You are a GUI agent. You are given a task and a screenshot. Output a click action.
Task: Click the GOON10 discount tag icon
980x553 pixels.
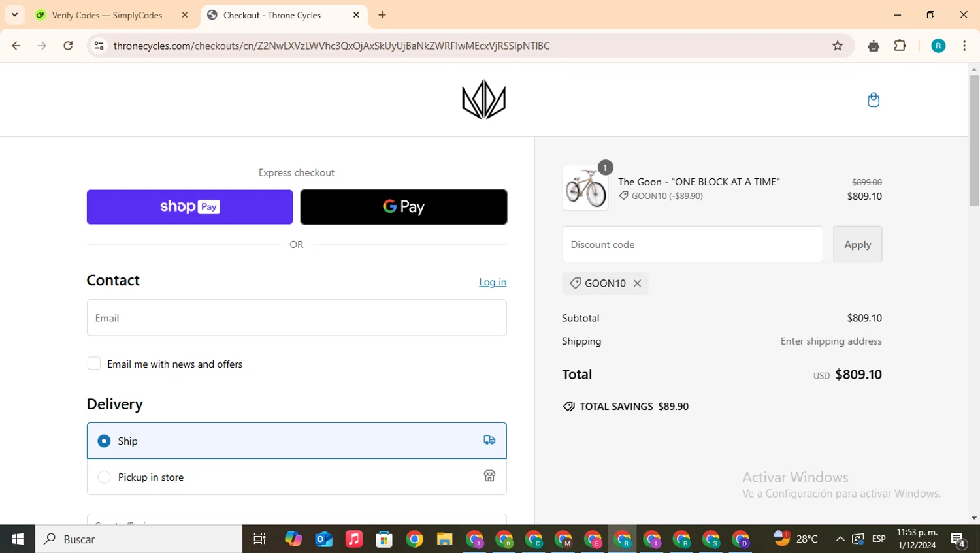pos(575,283)
